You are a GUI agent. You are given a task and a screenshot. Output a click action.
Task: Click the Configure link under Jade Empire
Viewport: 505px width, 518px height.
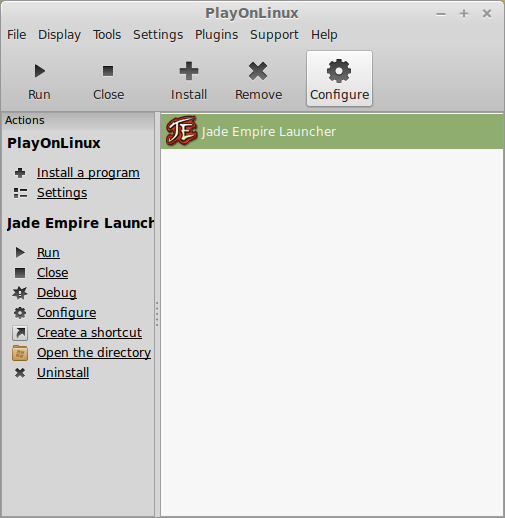(67, 313)
